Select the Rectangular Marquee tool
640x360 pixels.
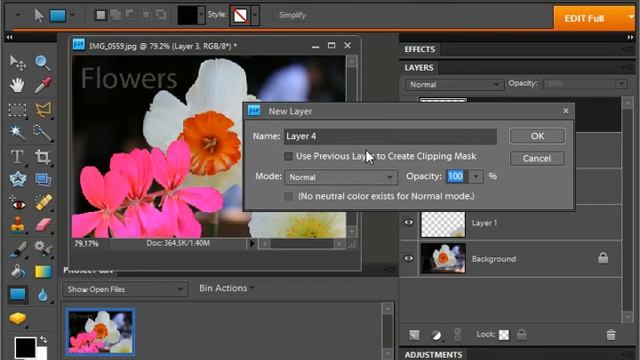(x=18, y=109)
